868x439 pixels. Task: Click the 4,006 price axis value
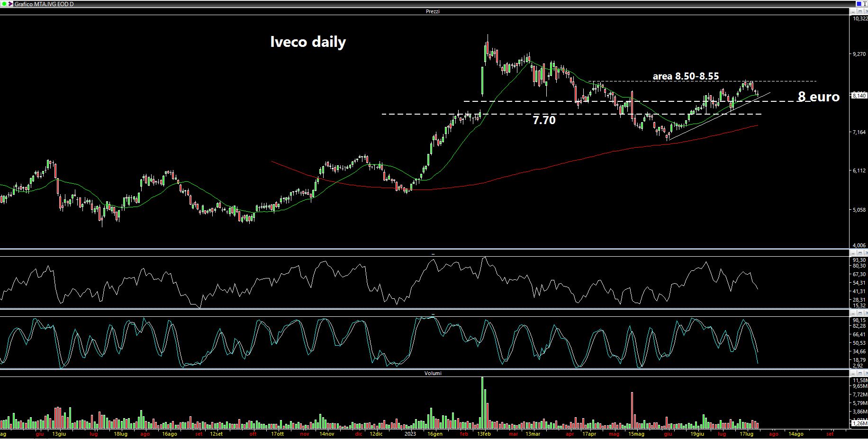pyautogui.click(x=859, y=245)
